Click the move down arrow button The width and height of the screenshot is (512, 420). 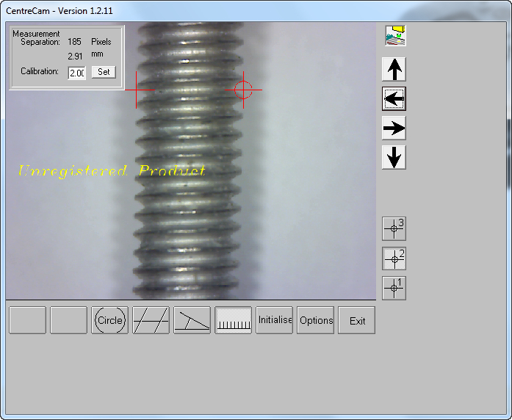[394, 157]
